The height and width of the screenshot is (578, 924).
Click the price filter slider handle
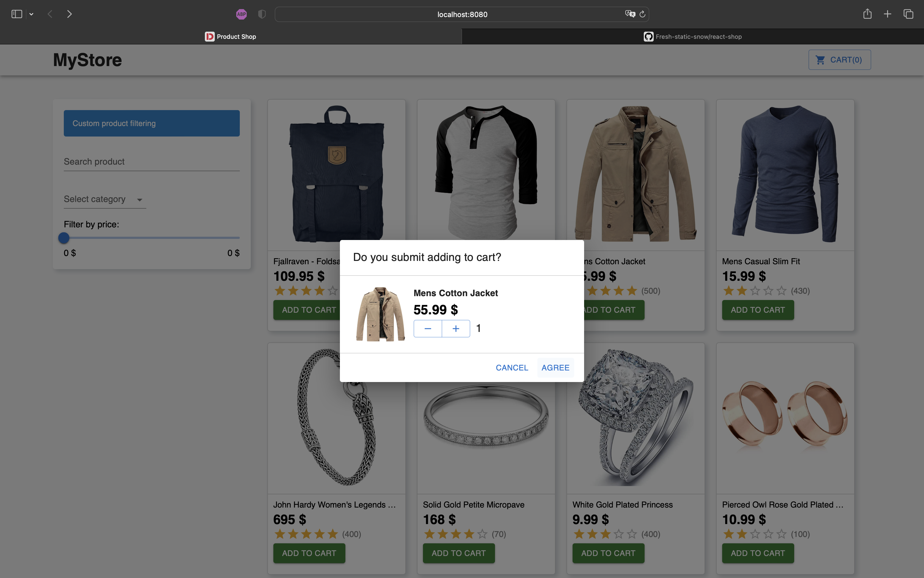[64, 238]
